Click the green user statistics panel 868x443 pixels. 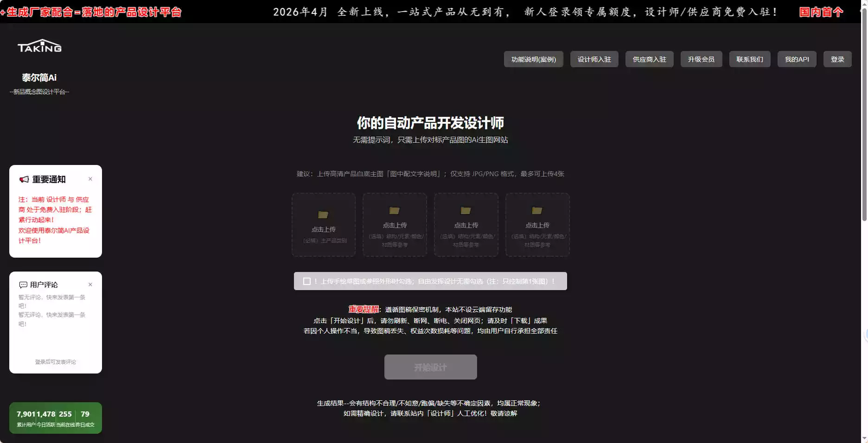56,418
